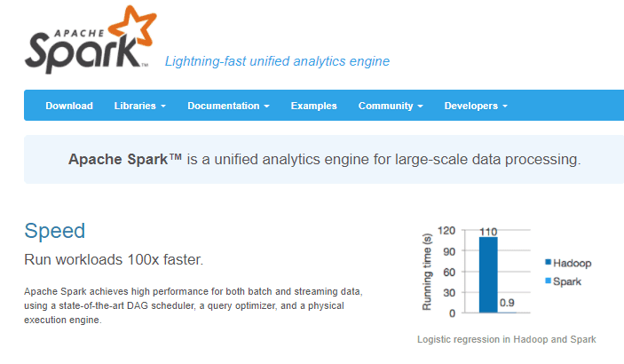Go to the Examples page
Viewport: 624px width, 364px height.
[313, 106]
